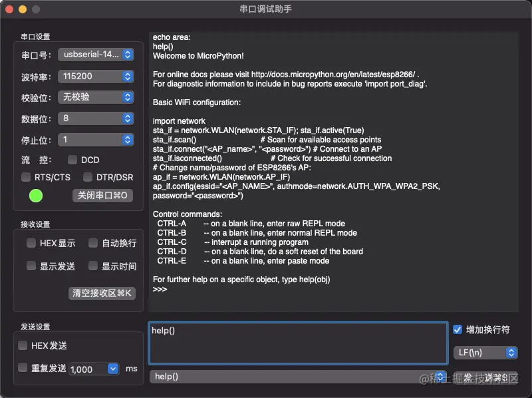
Task: Click the send text area containing help()
Action: 298,343
